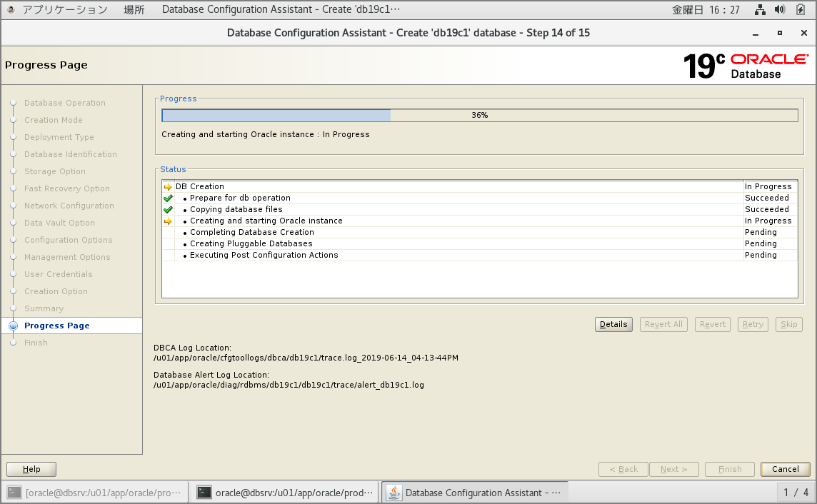Screen dimensions: 817x504
Task: Click the network status icon in top panel
Action: pos(761,10)
